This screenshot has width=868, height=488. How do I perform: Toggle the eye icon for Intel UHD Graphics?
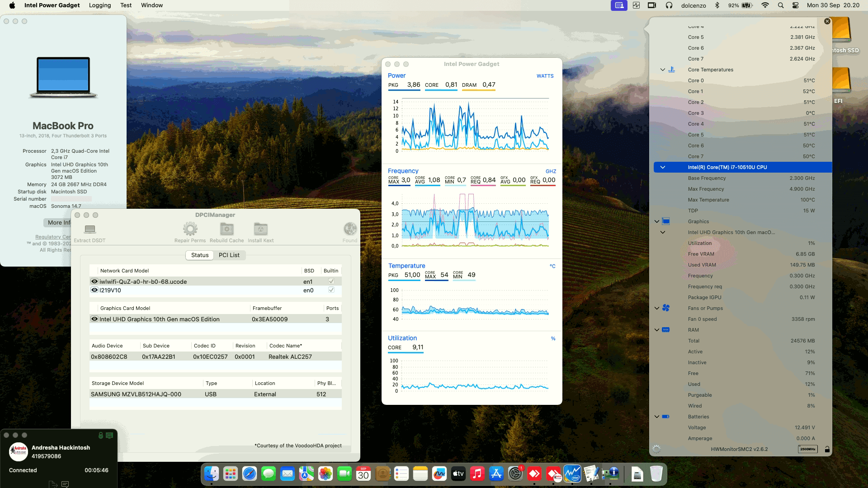pos(94,319)
